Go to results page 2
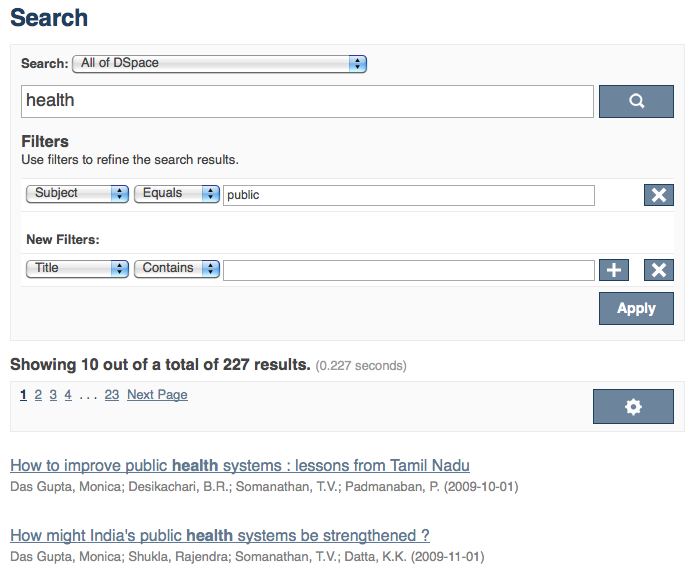This screenshot has width=693, height=581. 38,395
